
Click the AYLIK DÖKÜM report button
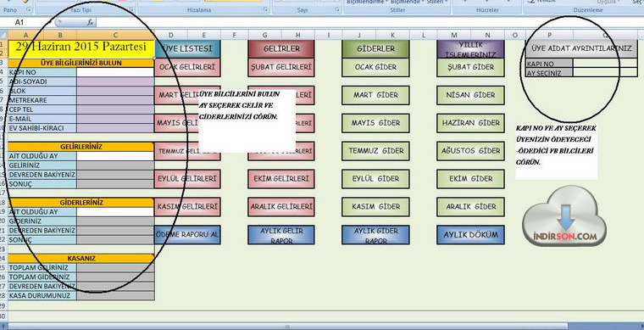click(470, 235)
